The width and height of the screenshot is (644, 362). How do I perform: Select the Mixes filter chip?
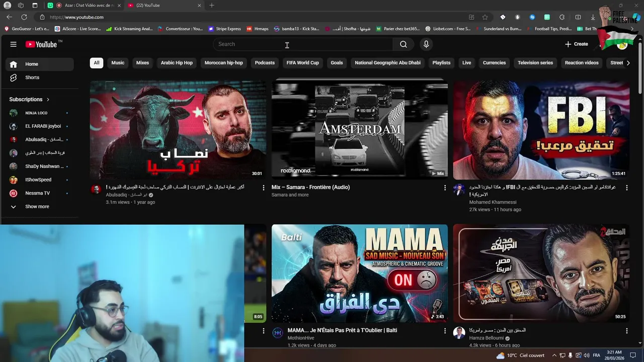[143, 63]
